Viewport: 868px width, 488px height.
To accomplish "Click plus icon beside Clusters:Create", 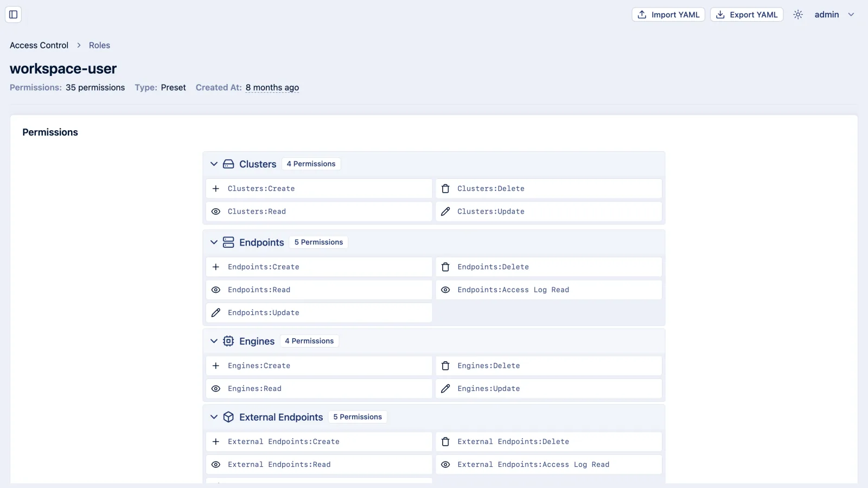I will pyautogui.click(x=216, y=189).
